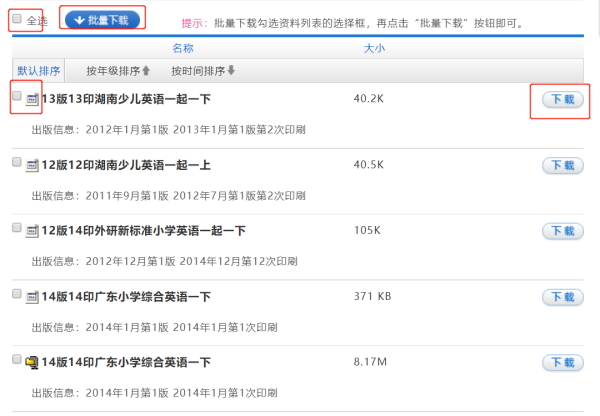Click file icon of 12版12印湖南少儿英语一起一上
This screenshot has width=600, height=416.
32,166
